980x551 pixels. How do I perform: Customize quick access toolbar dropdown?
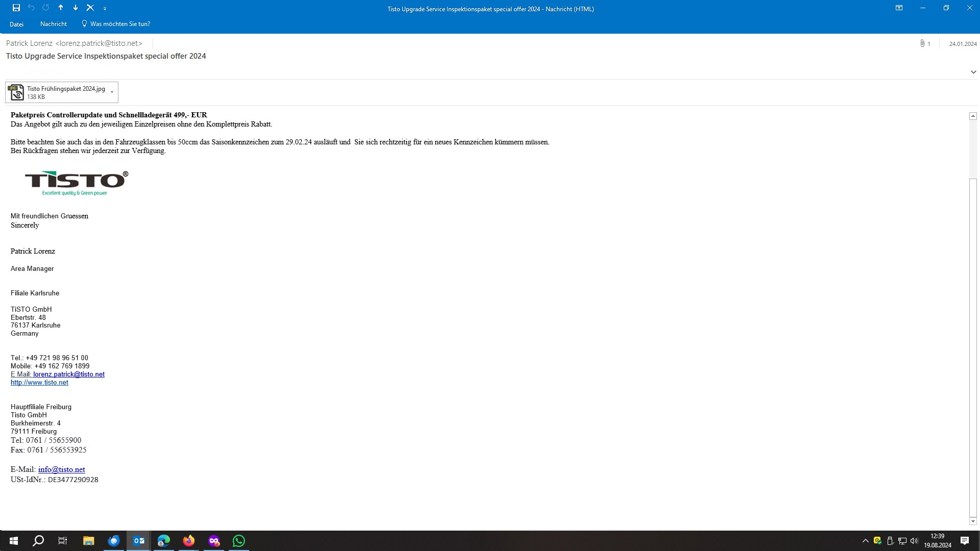(x=105, y=9)
